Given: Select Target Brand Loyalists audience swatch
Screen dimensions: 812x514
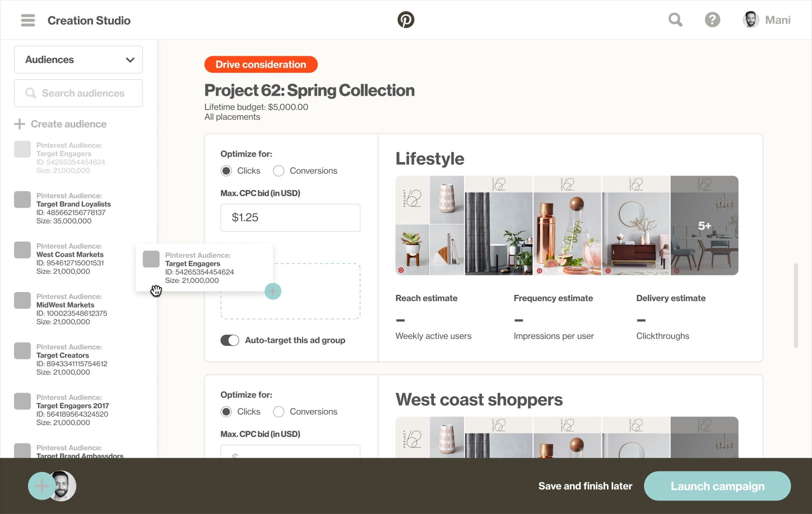Looking at the screenshot, I should coord(22,199).
